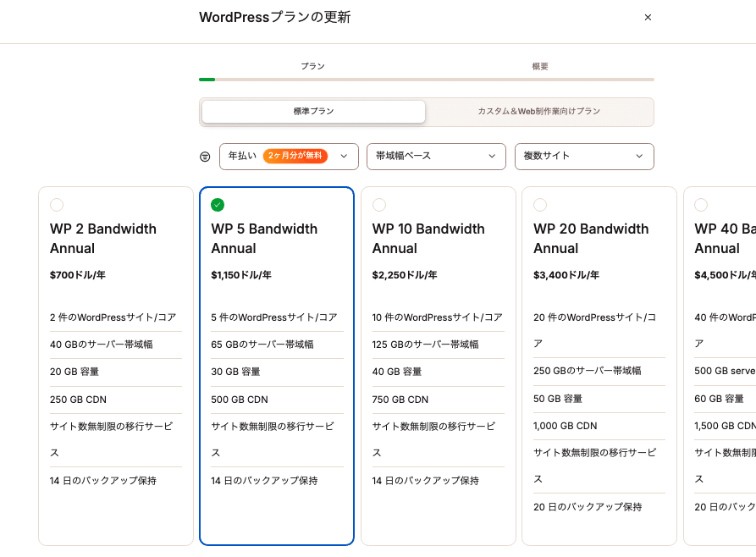Click the filter icon beside the dropdowns
Image resolution: width=756 pixels, height=557 pixels.
click(203, 157)
